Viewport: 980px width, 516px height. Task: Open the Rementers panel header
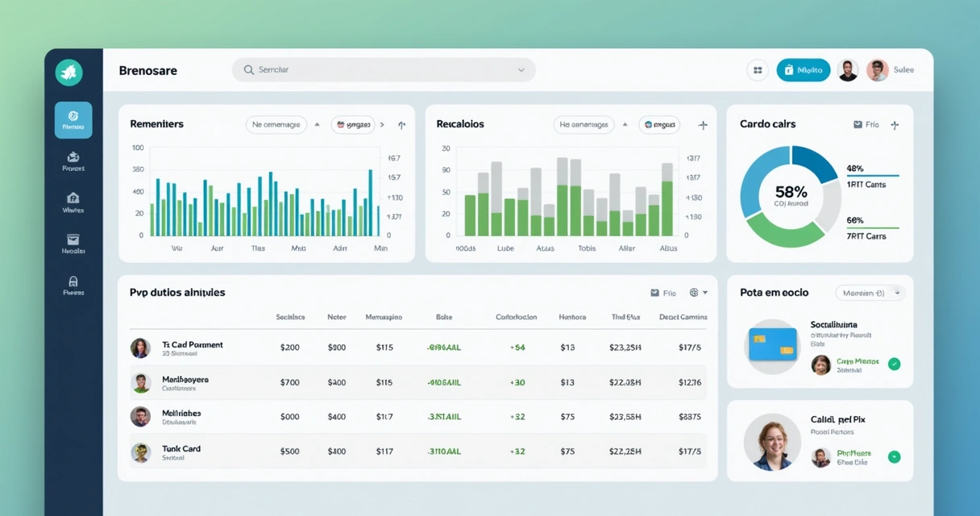[158, 124]
